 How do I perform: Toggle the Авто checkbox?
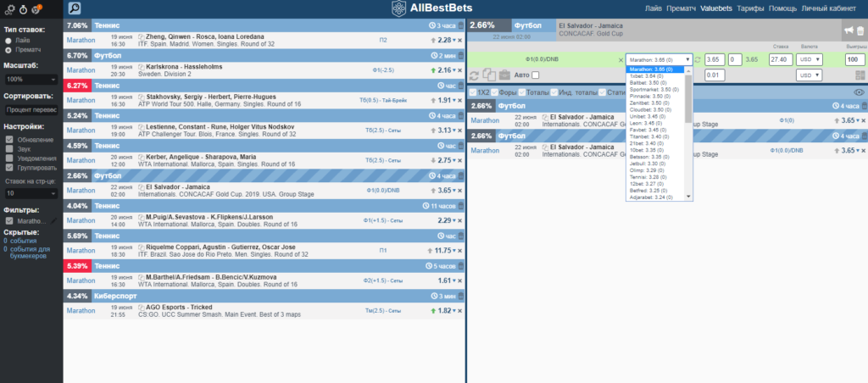click(x=536, y=75)
